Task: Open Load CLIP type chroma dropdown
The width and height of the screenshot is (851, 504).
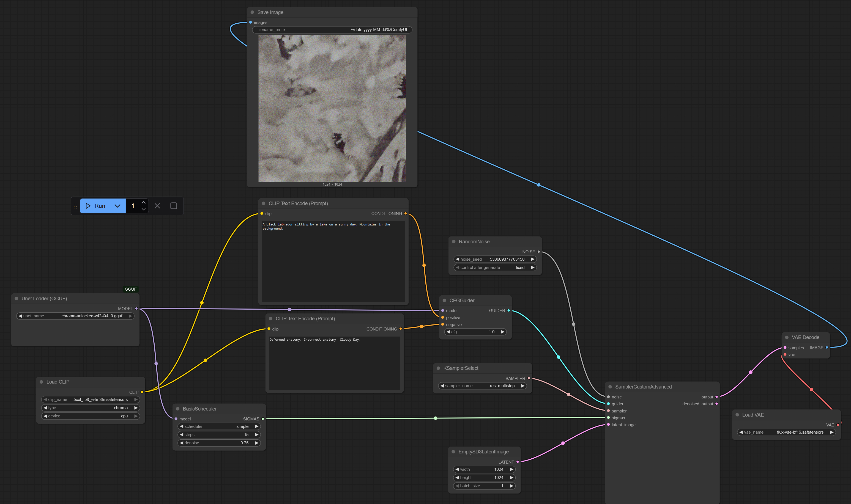Action: 91,408
